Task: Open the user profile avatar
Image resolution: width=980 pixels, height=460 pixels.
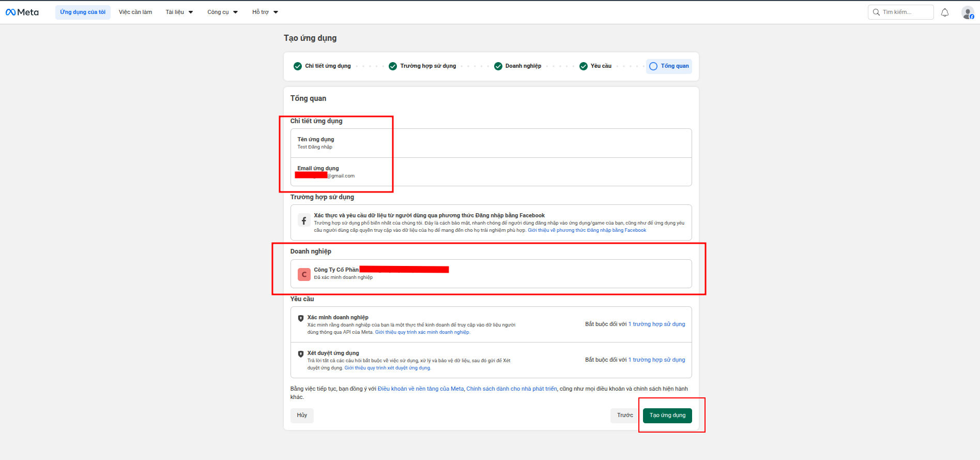Action: [967, 12]
